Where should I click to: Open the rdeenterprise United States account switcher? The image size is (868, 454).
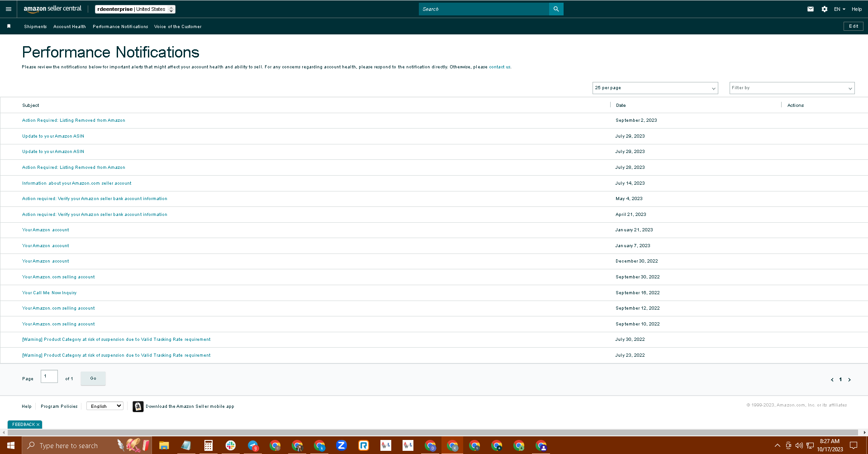(135, 9)
